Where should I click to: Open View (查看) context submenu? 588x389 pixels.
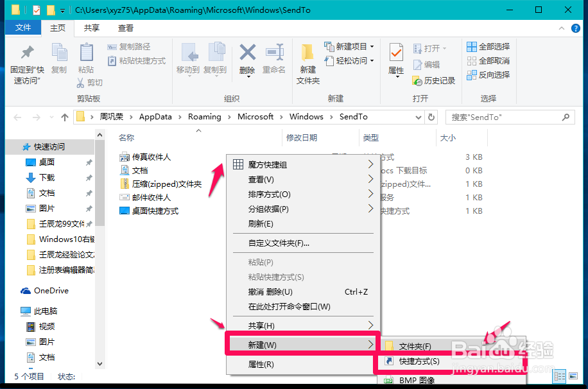[x=303, y=179]
